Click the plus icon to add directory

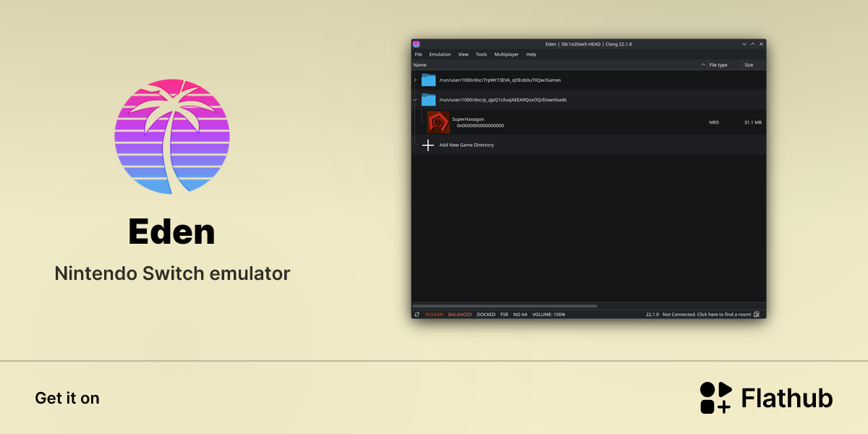click(428, 145)
